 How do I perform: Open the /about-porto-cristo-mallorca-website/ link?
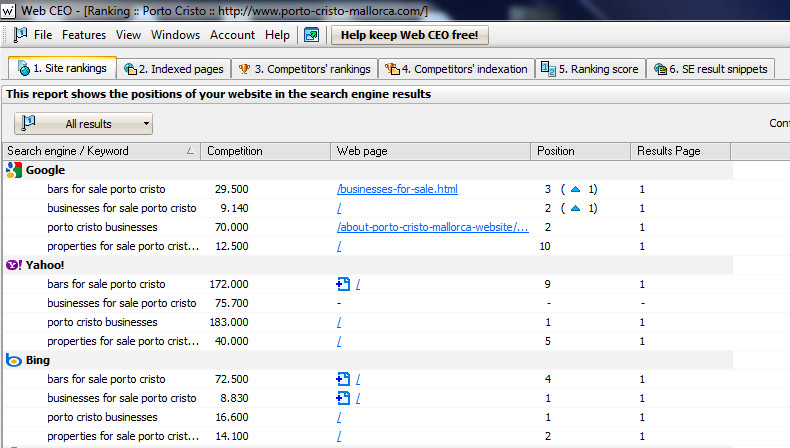(432, 227)
